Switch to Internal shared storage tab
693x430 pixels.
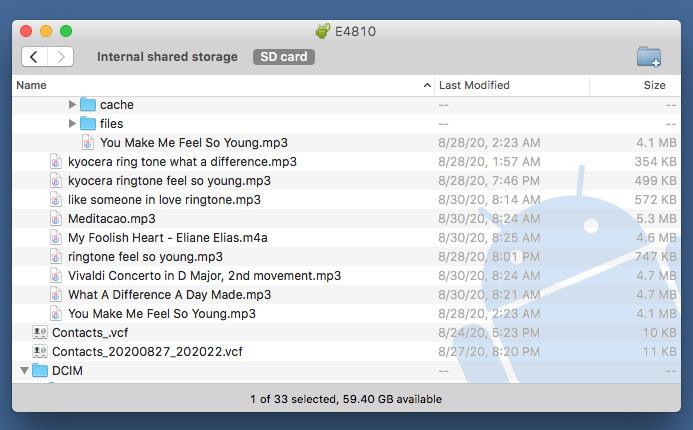[167, 57]
